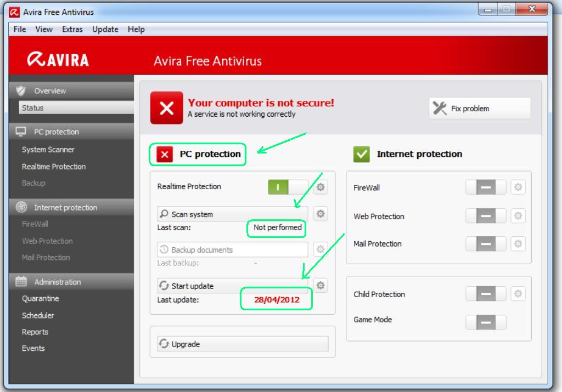Click the clock icon on Backup documents

164,249
